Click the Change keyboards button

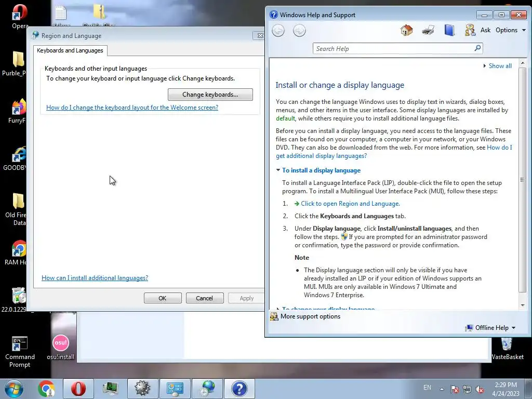(x=210, y=95)
